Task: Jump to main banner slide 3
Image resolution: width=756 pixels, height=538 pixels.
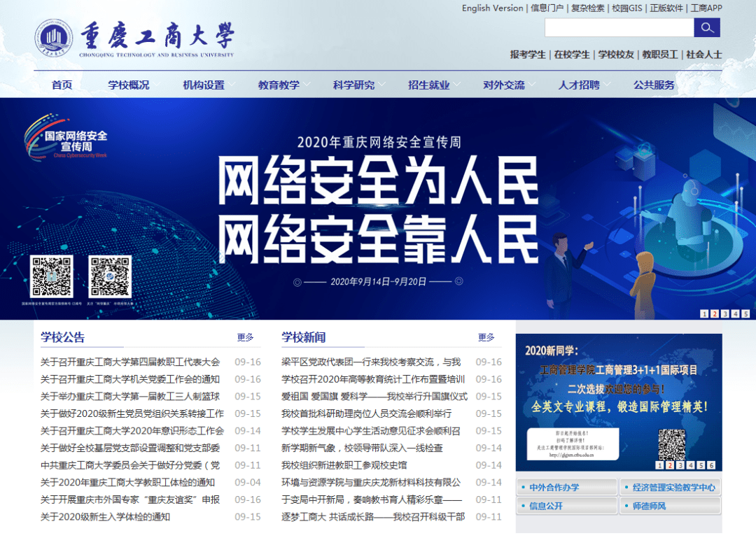Action: (724, 314)
